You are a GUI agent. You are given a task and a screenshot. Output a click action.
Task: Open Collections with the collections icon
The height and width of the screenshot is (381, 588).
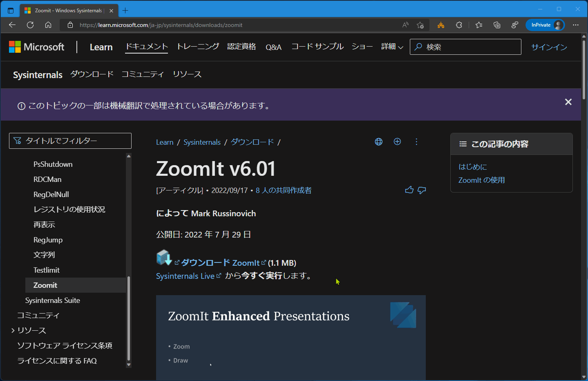tap(496, 25)
